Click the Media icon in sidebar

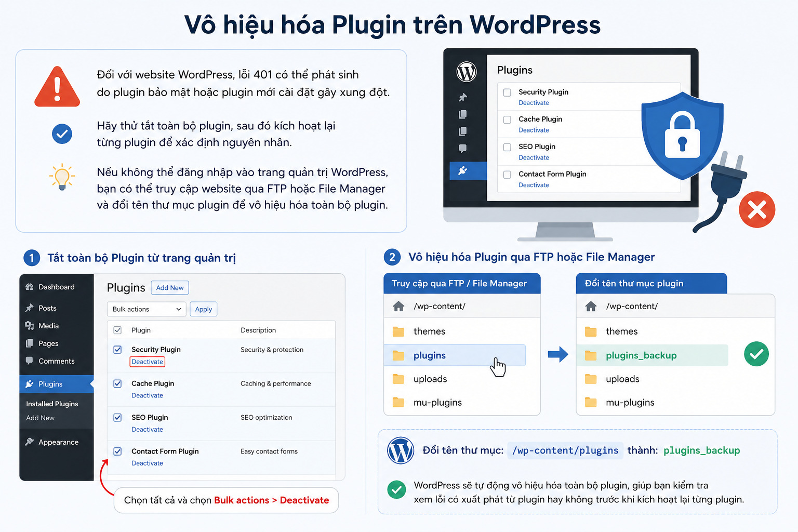(x=30, y=326)
